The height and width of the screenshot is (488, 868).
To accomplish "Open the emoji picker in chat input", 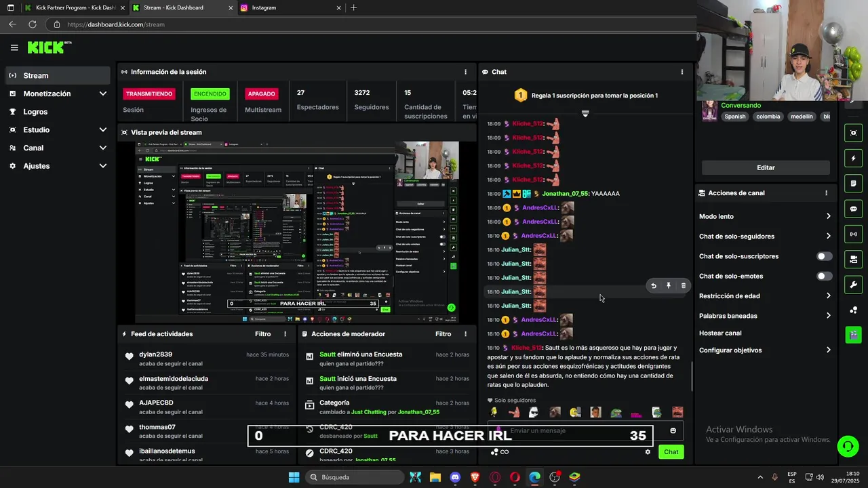I will [x=673, y=431].
